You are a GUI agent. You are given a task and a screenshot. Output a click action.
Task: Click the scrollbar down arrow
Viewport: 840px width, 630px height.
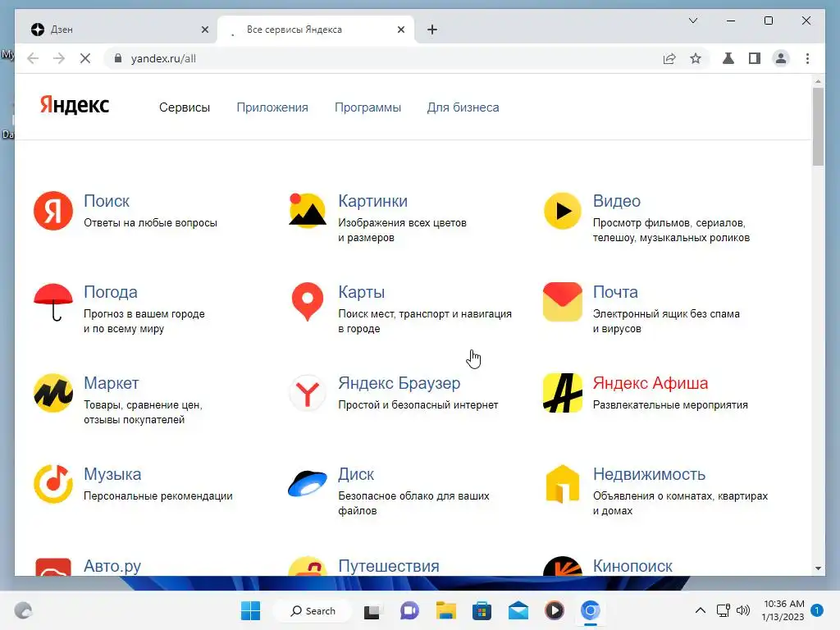[818, 568]
